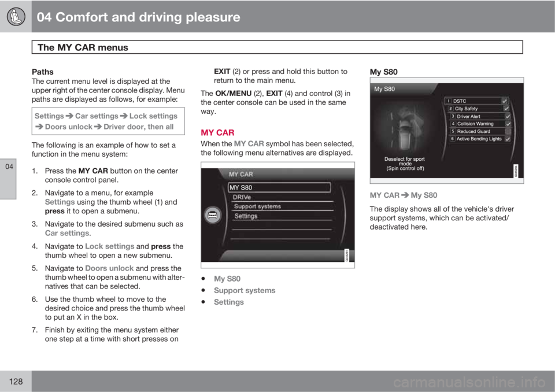Toggle the DSTC checkbox

505,101
